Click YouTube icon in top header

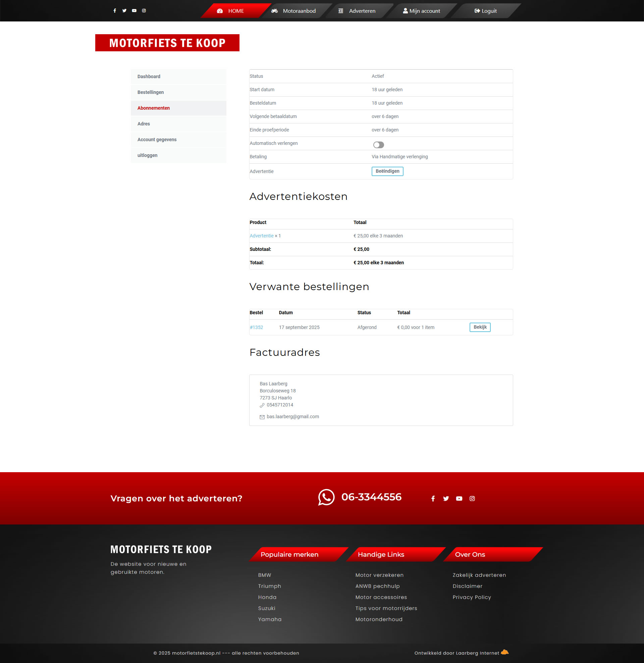click(134, 10)
